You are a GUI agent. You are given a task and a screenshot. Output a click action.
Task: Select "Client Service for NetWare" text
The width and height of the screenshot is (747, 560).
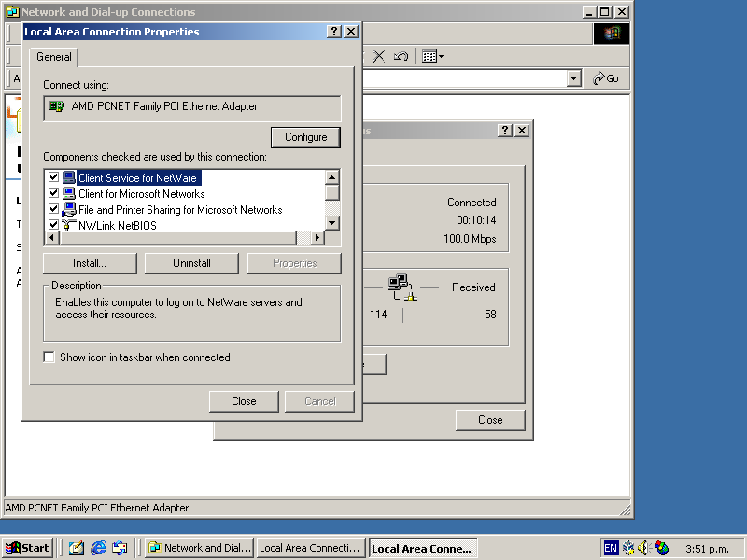tap(137, 178)
